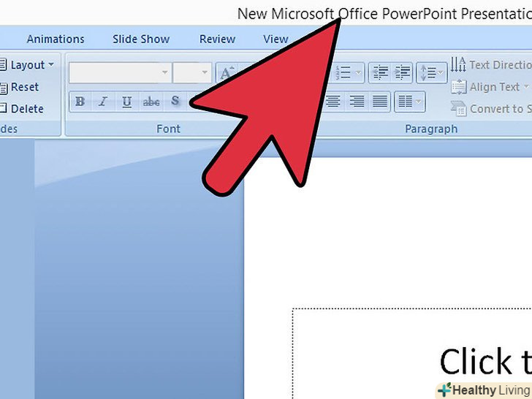Center-align the paragraph text

(333, 102)
